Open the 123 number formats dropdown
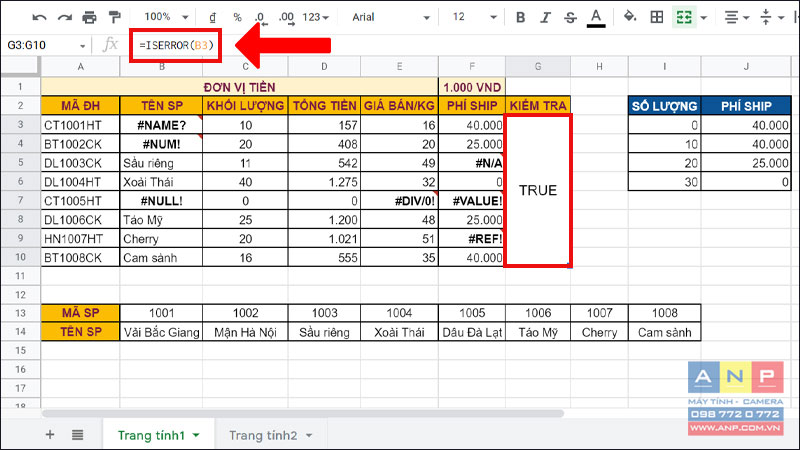Screen dimensions: 800x450 coord(315,17)
